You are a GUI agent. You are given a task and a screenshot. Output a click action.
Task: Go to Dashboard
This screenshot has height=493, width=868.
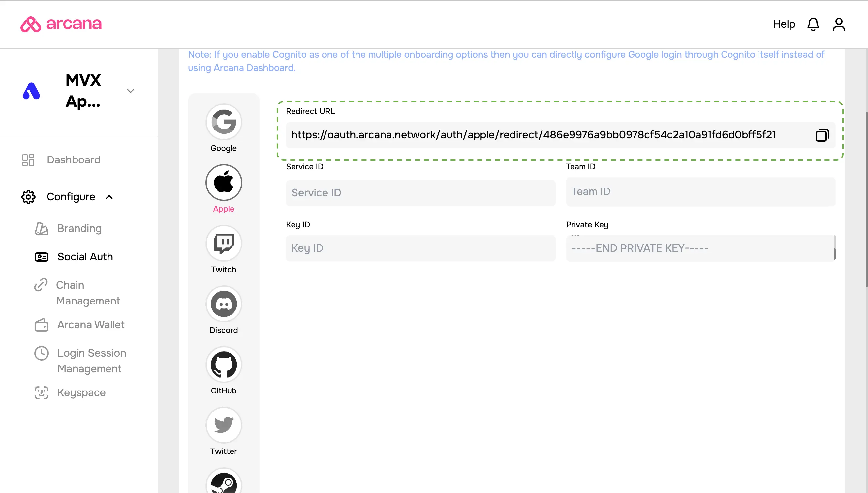pos(74,160)
